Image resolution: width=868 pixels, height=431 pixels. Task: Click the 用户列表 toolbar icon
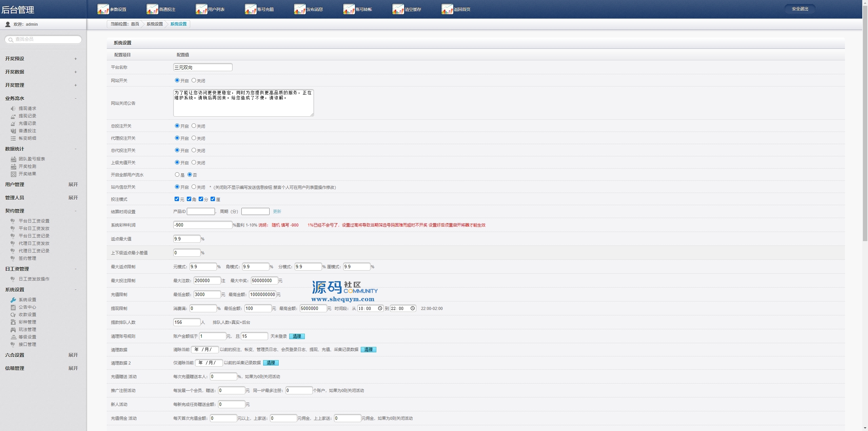point(201,9)
